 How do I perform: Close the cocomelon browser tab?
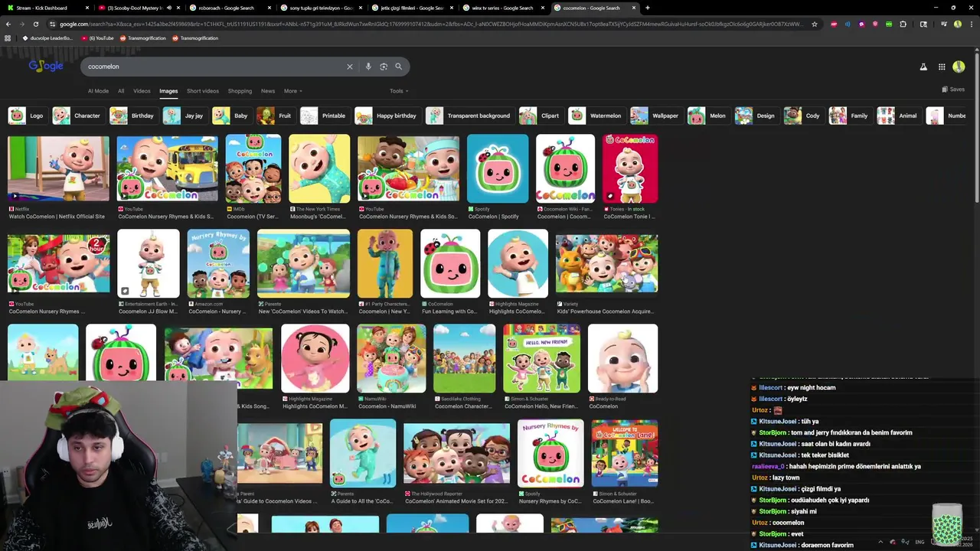click(x=634, y=8)
